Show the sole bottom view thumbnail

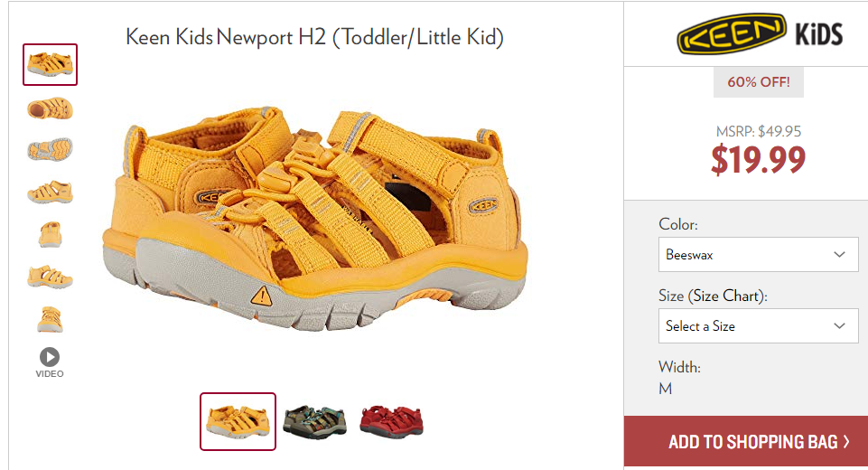tap(50, 150)
